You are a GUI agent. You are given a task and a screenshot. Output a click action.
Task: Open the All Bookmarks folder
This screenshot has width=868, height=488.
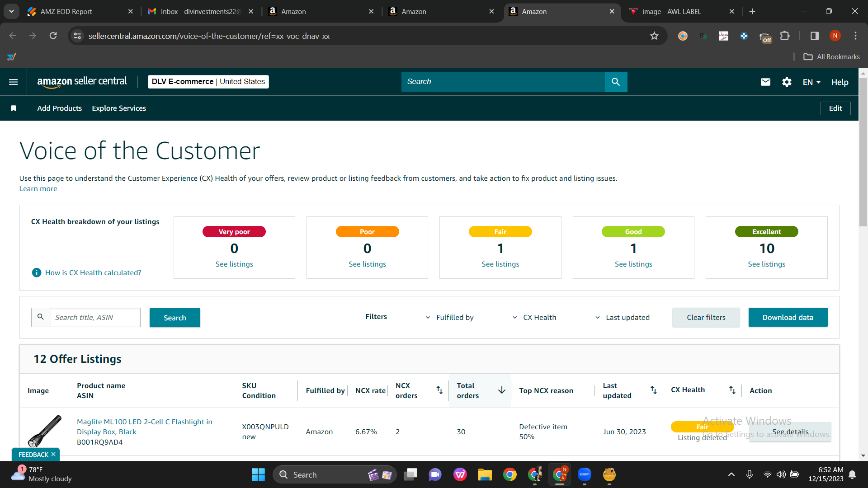[x=831, y=57]
